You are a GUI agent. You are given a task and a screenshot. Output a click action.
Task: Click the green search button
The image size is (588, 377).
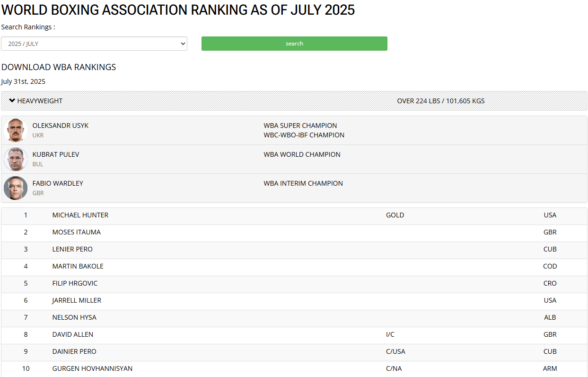coord(294,44)
